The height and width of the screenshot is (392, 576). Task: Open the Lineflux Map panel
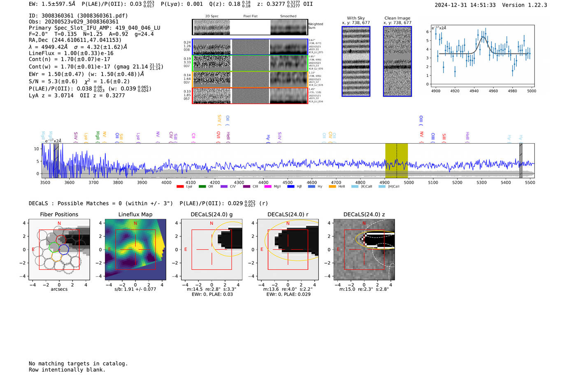click(135, 250)
